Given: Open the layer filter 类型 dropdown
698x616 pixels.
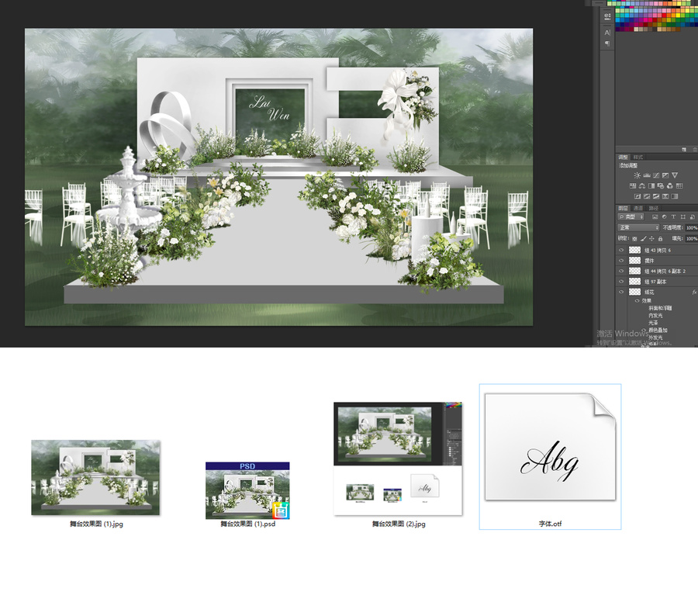Looking at the screenshot, I should 631,217.
